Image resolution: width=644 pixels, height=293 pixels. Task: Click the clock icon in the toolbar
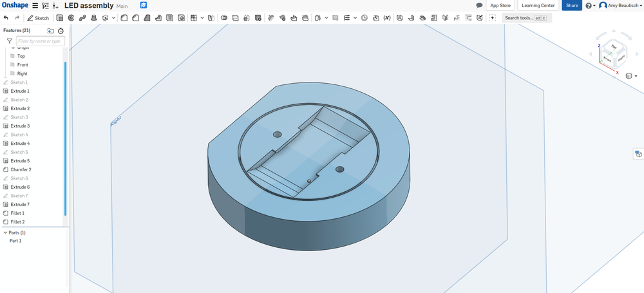pos(364,17)
